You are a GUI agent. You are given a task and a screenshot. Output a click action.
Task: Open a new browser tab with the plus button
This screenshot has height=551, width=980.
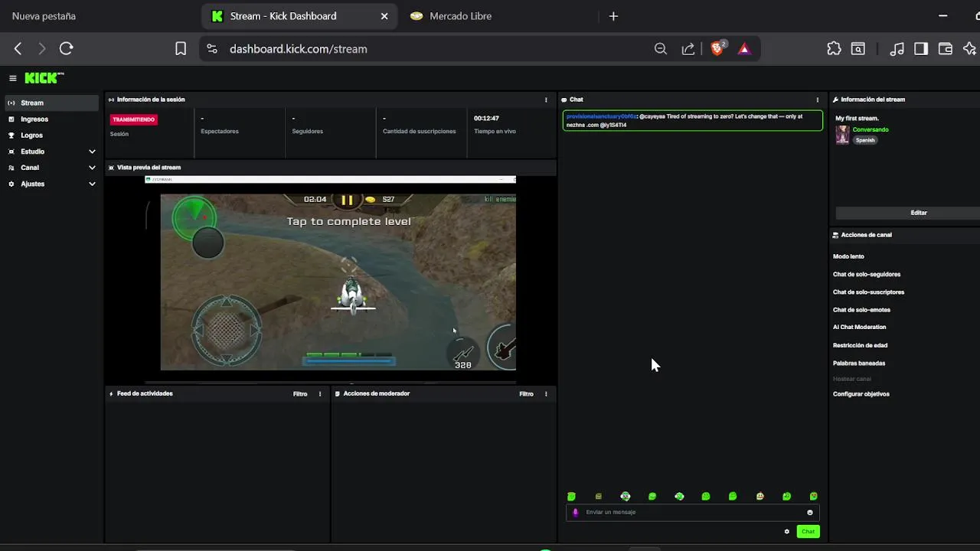[613, 16]
